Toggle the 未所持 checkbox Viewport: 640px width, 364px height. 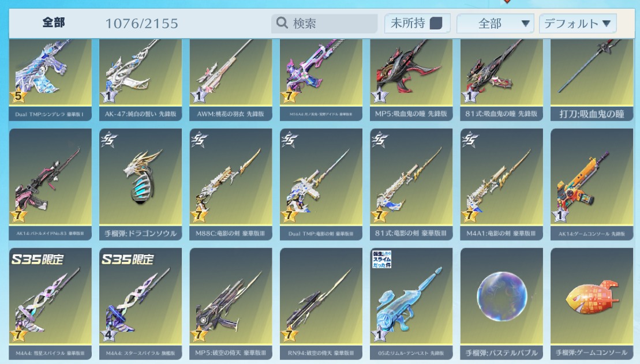(x=436, y=23)
